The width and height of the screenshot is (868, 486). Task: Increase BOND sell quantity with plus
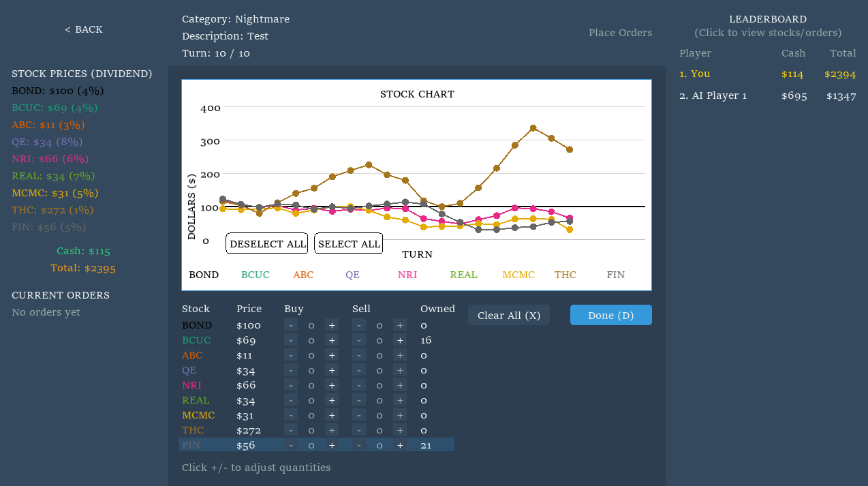pos(400,325)
